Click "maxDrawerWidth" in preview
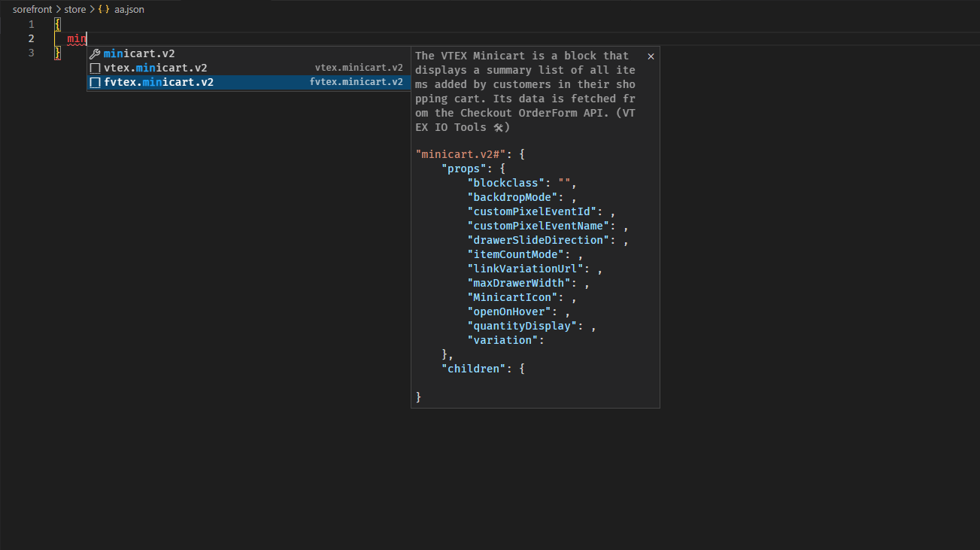The height and width of the screenshot is (550, 980). [x=519, y=283]
